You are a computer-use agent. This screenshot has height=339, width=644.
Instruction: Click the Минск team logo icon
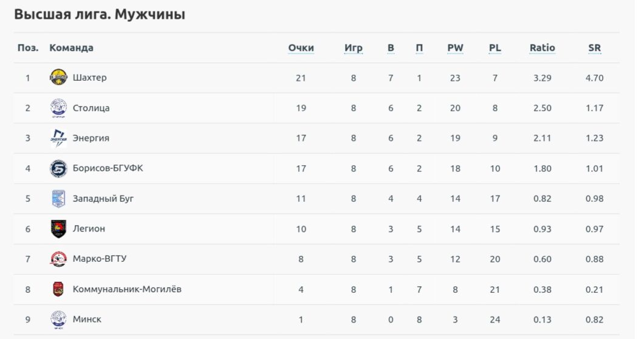click(58, 319)
